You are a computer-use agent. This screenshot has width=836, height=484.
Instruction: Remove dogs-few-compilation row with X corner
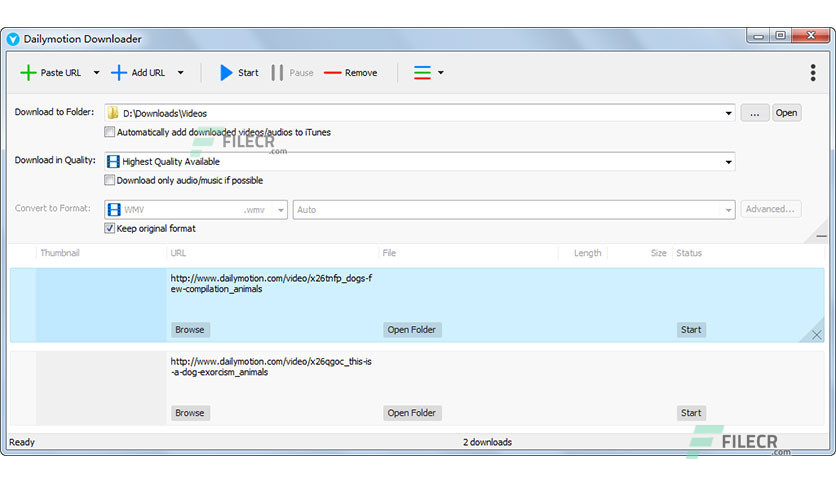(816, 335)
